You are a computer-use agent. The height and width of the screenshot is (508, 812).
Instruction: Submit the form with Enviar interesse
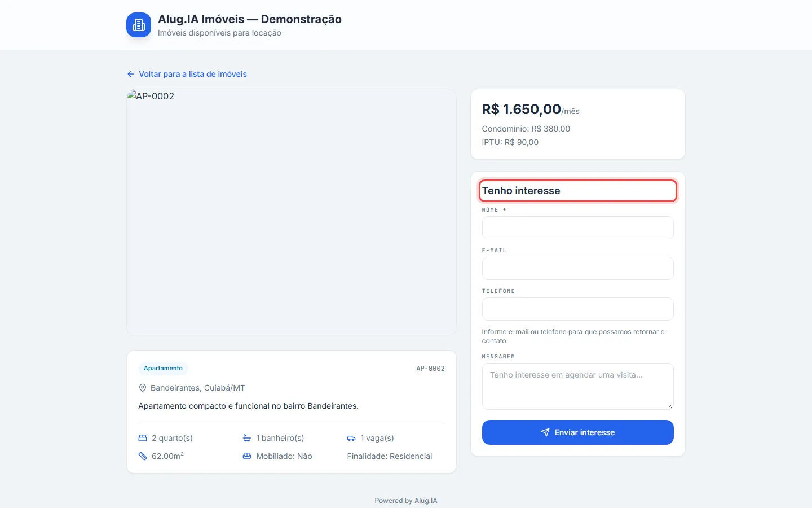[x=578, y=432]
